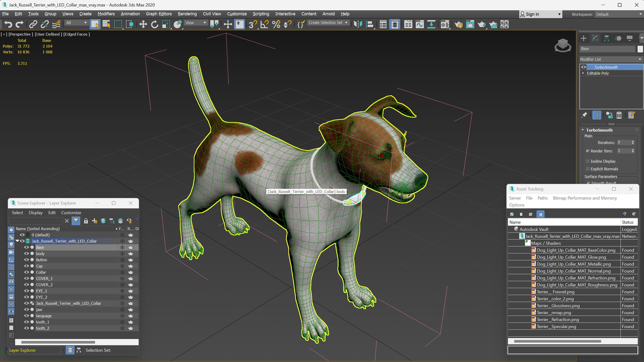
Task: Open the Hierarchy command panel tab
Action: 606,38
